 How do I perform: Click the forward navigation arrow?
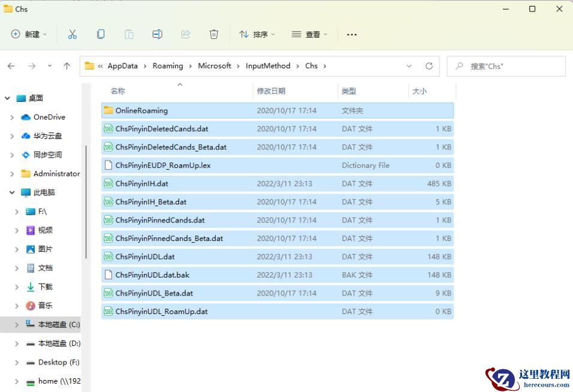[31, 66]
